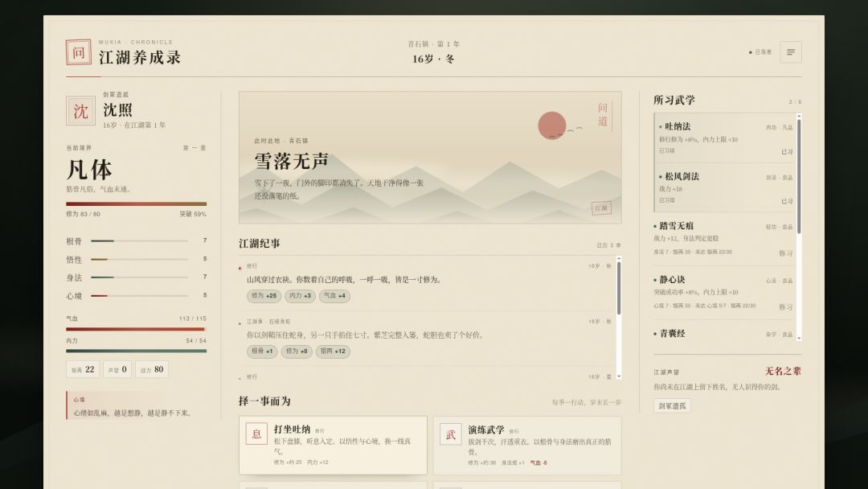Click the 修为 +8 reward chip
This screenshot has width=868, height=489.
(296, 351)
